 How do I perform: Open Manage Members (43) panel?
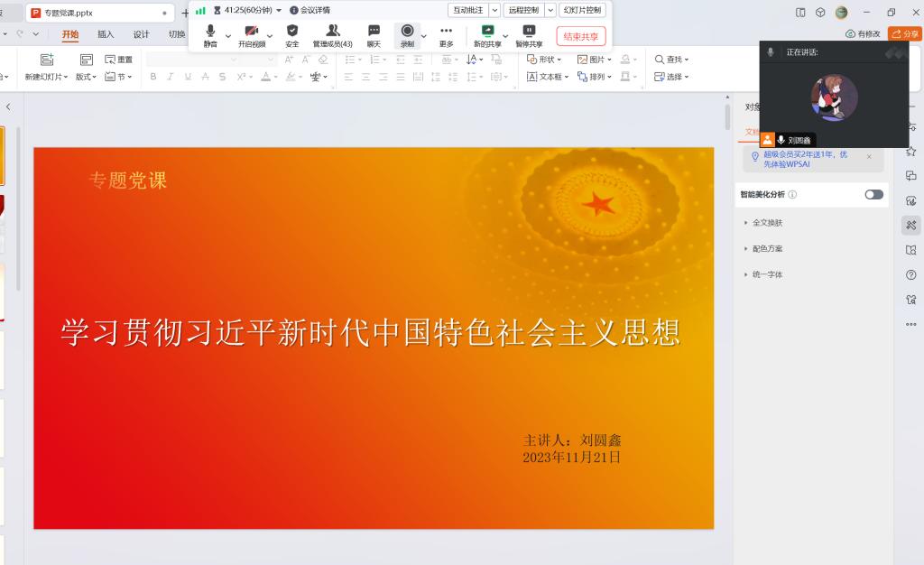pyautogui.click(x=332, y=34)
